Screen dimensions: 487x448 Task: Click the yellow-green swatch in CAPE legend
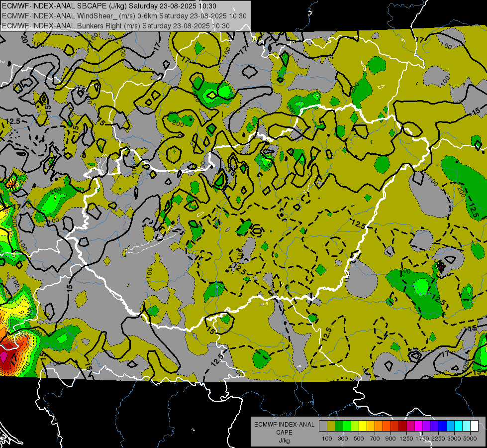(355, 426)
